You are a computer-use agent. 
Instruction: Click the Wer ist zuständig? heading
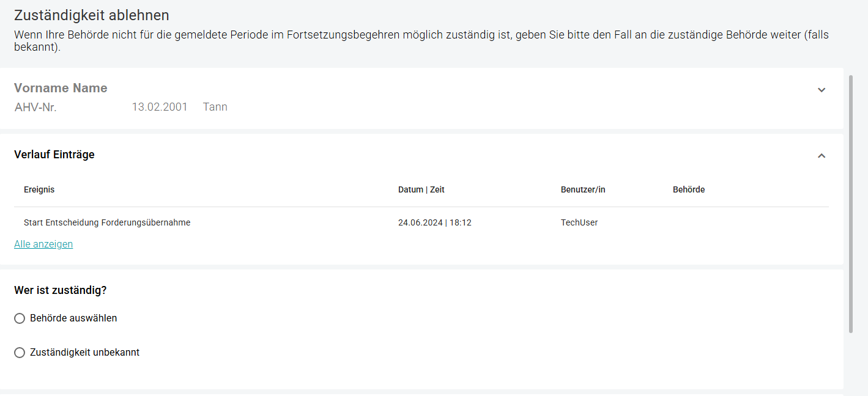(x=60, y=290)
